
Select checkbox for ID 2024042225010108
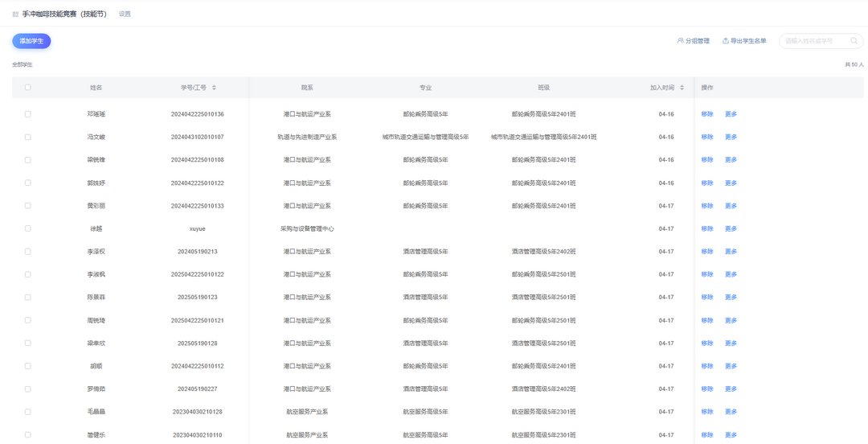(x=27, y=159)
